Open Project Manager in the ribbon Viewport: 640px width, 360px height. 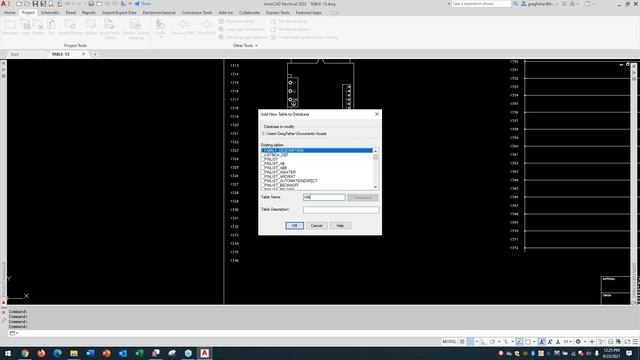click(x=10, y=27)
